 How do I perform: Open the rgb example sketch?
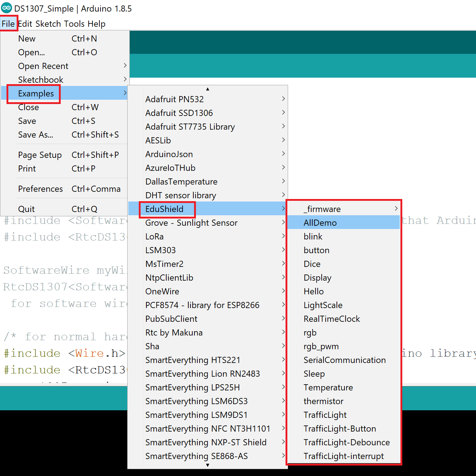(344, 333)
